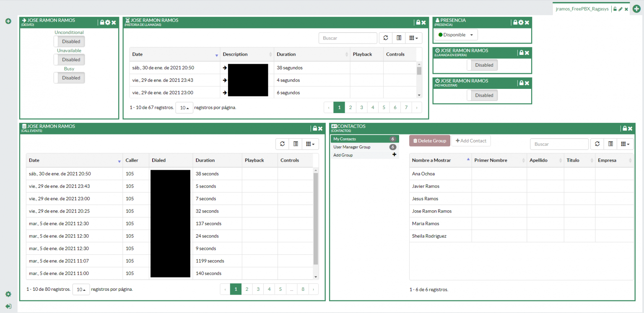Enable Unconditional call forwarding via its Disabled toggle
This screenshot has height=313, width=644.
pyautogui.click(x=69, y=41)
